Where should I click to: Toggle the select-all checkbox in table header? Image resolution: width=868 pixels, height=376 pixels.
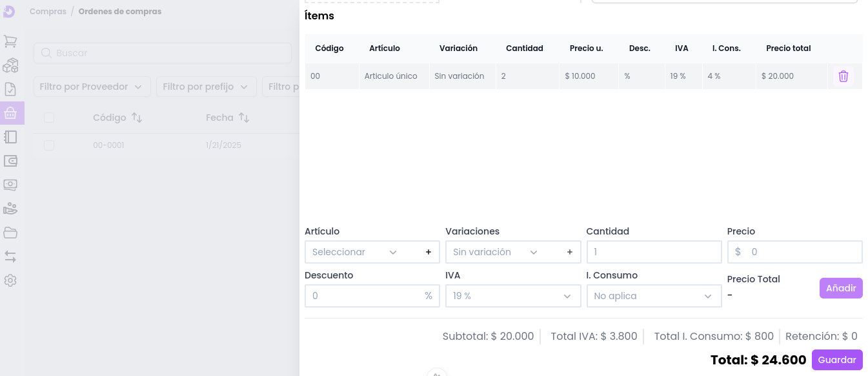[x=49, y=118]
